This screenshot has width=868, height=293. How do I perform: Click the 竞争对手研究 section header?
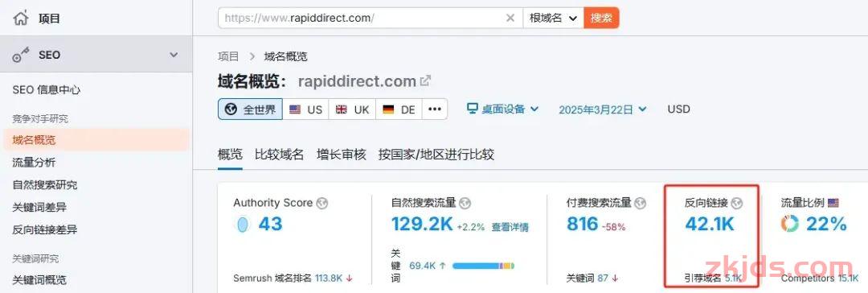(x=40, y=119)
